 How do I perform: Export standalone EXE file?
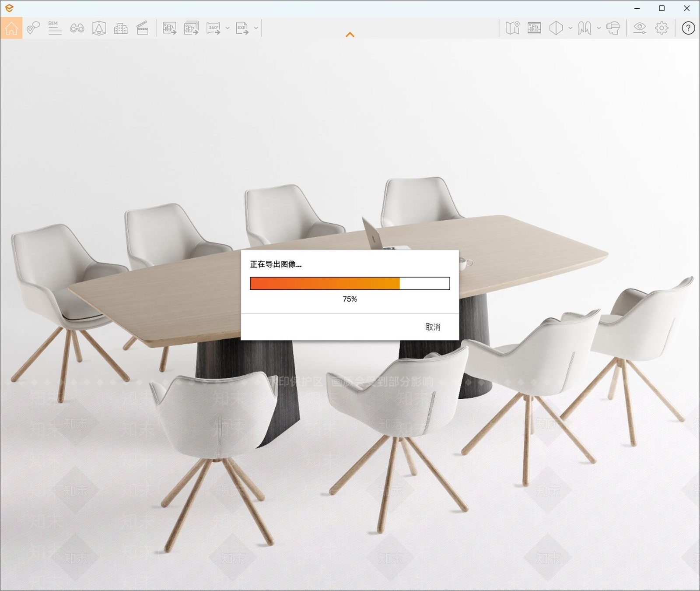coord(242,28)
